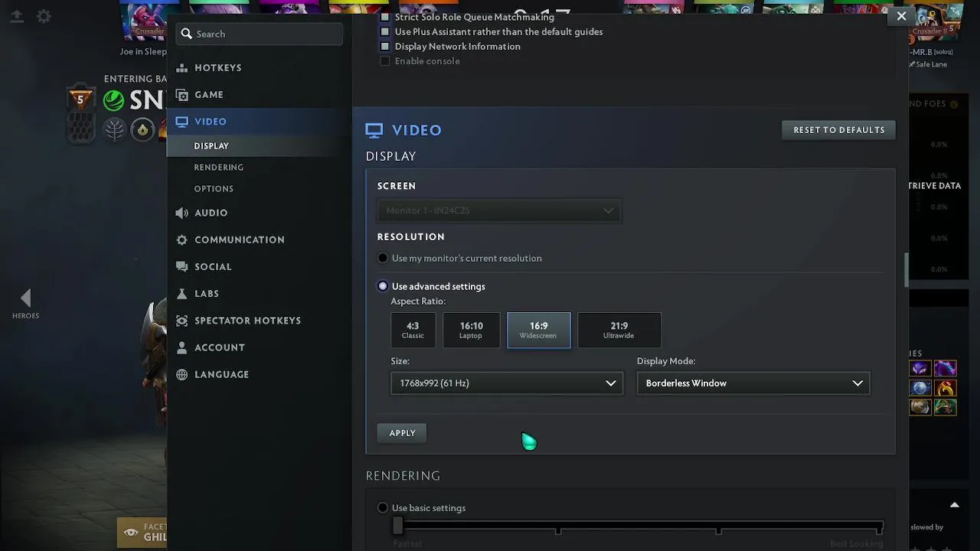Toggle Use Plus Assistant rather than default guides
980x551 pixels.
pos(385,31)
